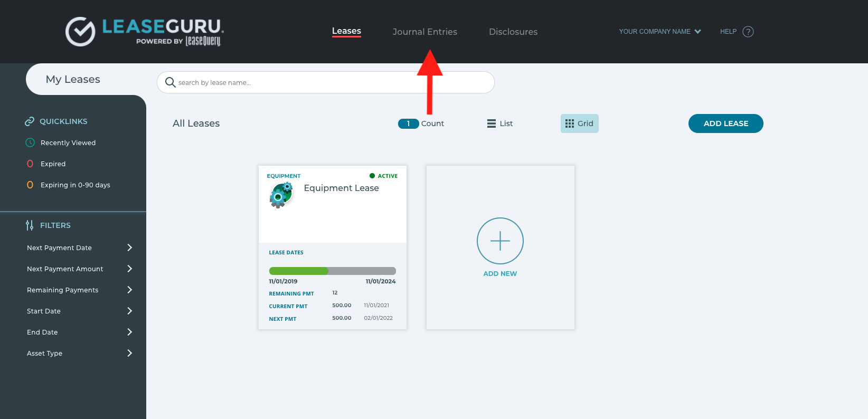The width and height of the screenshot is (868, 419).
Task: Click the lease dates progress bar
Action: [x=332, y=271]
